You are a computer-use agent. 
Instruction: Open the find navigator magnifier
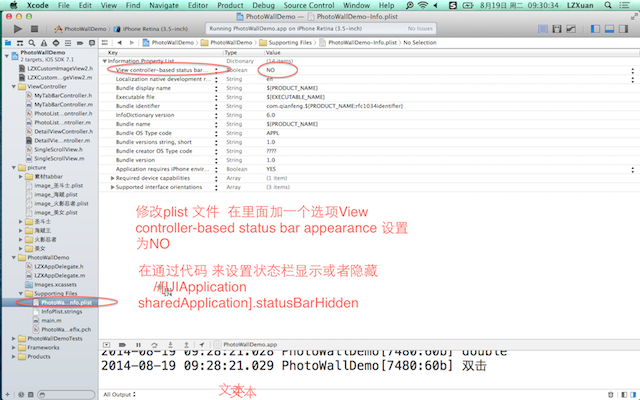pos(31,43)
